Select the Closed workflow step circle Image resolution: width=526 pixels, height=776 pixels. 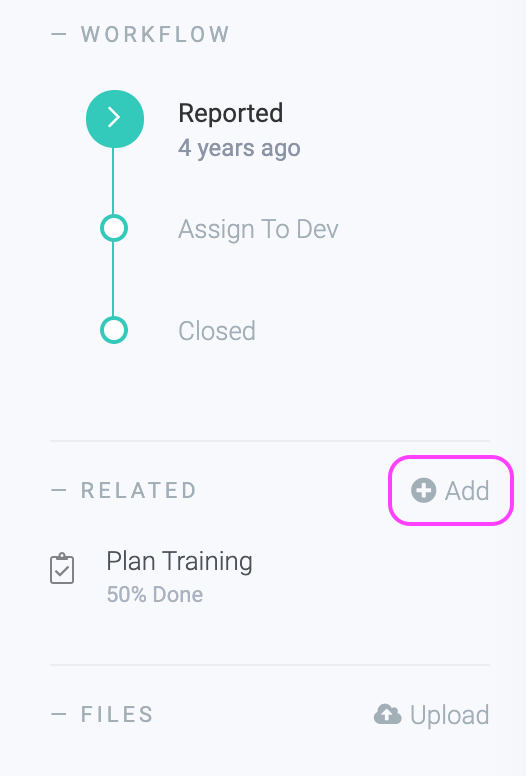coord(114,330)
